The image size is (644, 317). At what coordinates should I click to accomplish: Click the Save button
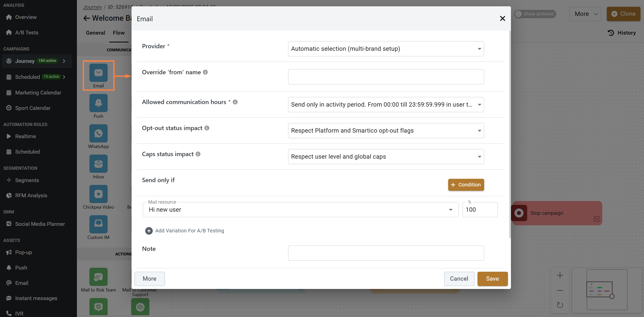(492, 279)
